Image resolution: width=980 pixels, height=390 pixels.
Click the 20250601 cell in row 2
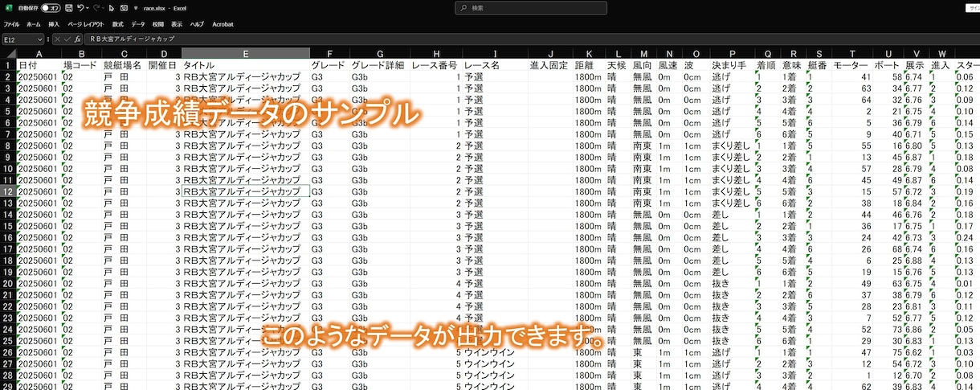pos(39,77)
